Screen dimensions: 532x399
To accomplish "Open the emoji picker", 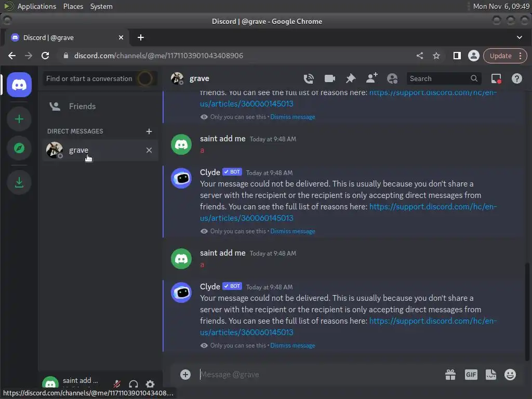I will [x=510, y=375].
